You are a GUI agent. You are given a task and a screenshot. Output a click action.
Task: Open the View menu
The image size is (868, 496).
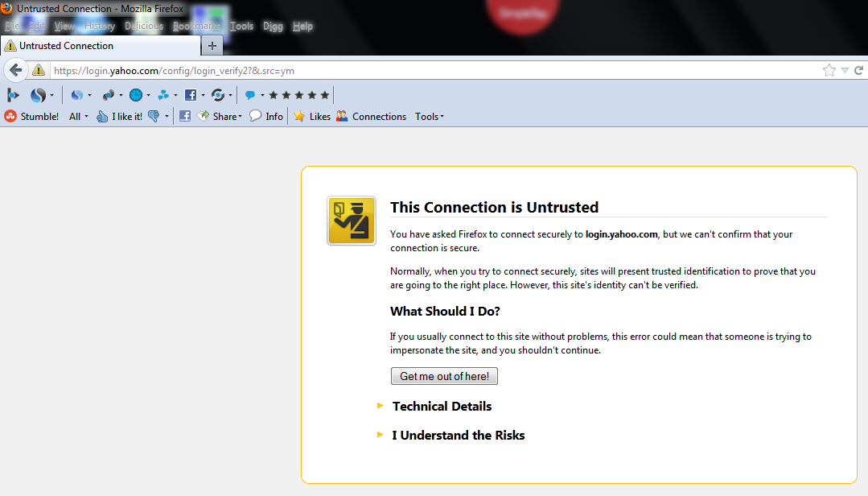(64, 26)
